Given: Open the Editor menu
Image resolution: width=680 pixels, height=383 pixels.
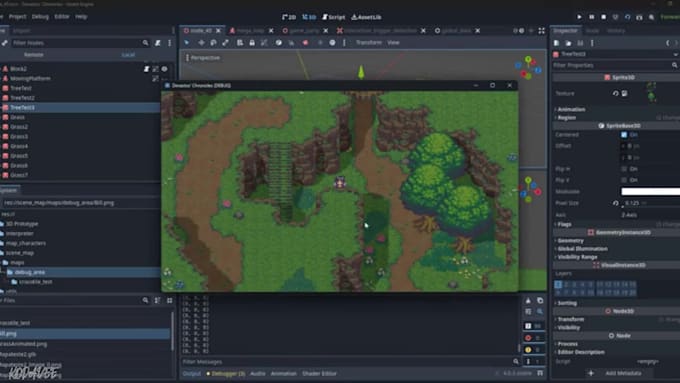Looking at the screenshot, I should [x=62, y=16].
